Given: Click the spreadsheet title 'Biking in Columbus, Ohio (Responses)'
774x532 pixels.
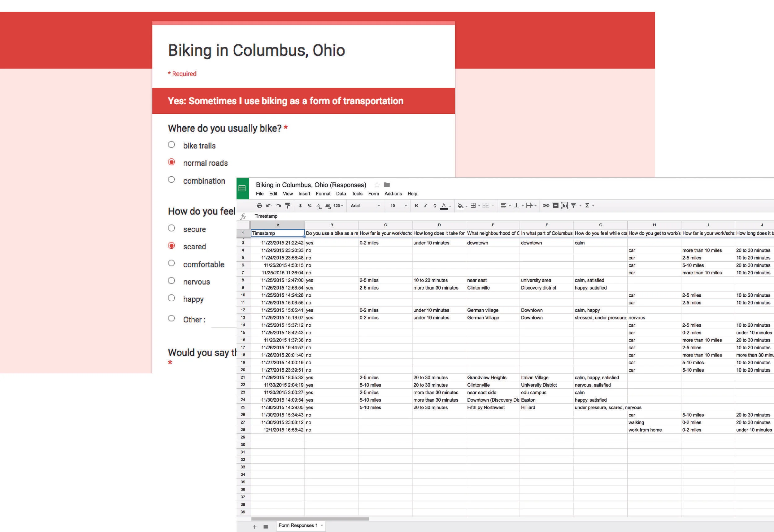Looking at the screenshot, I should coord(311,185).
